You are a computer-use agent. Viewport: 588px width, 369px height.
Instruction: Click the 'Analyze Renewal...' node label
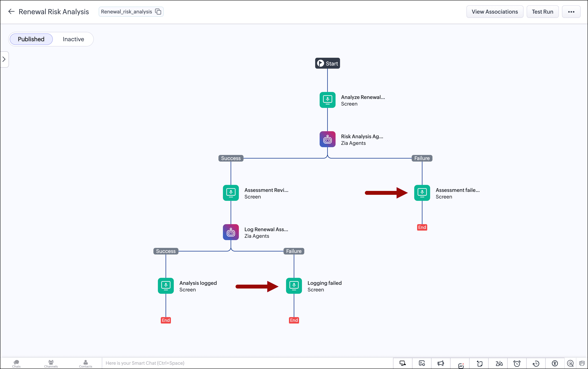tap(363, 97)
